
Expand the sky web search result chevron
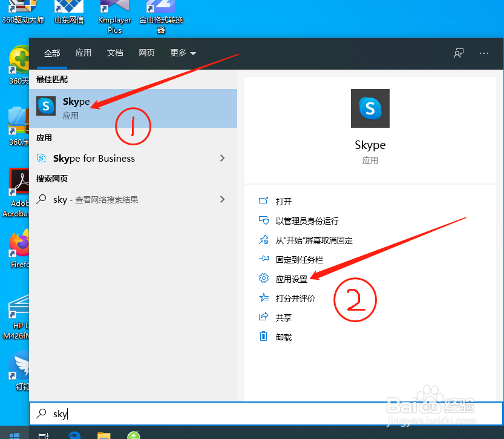click(223, 199)
